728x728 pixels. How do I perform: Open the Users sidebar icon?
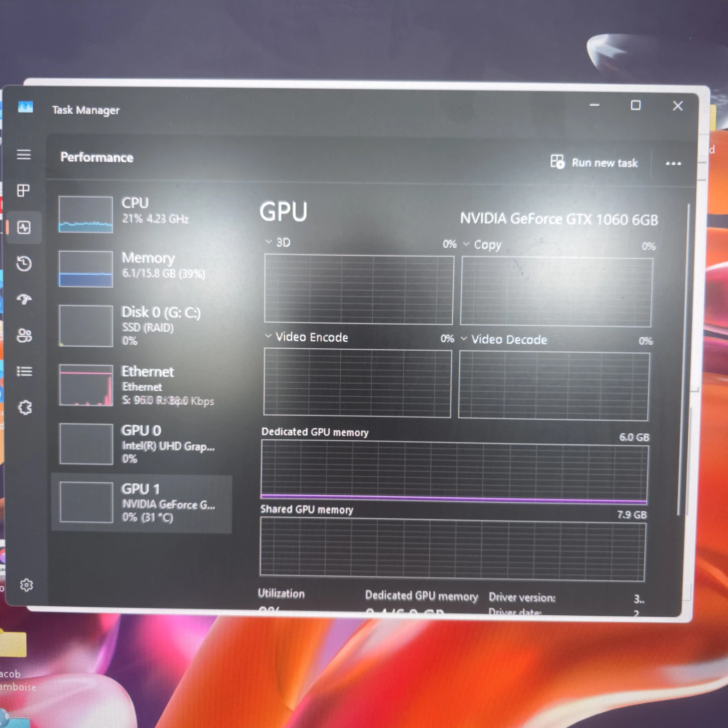tap(24, 335)
